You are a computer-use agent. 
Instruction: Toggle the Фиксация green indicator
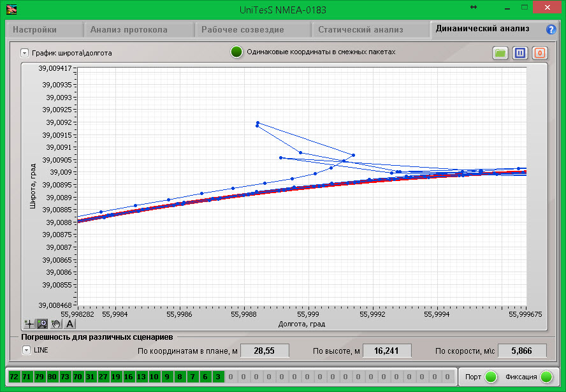pos(546,377)
